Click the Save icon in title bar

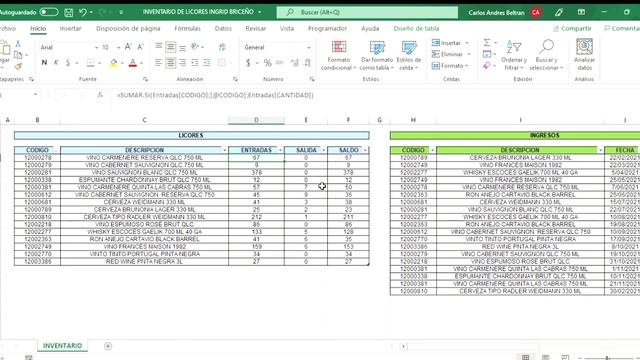69,13
